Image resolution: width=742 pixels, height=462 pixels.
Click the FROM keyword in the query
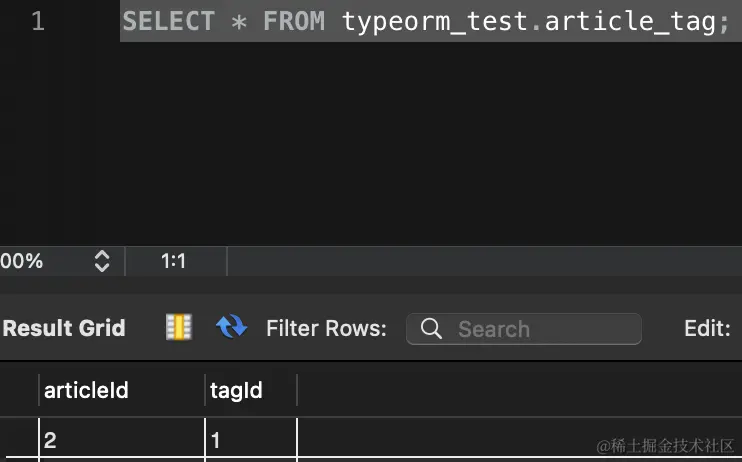(294, 22)
